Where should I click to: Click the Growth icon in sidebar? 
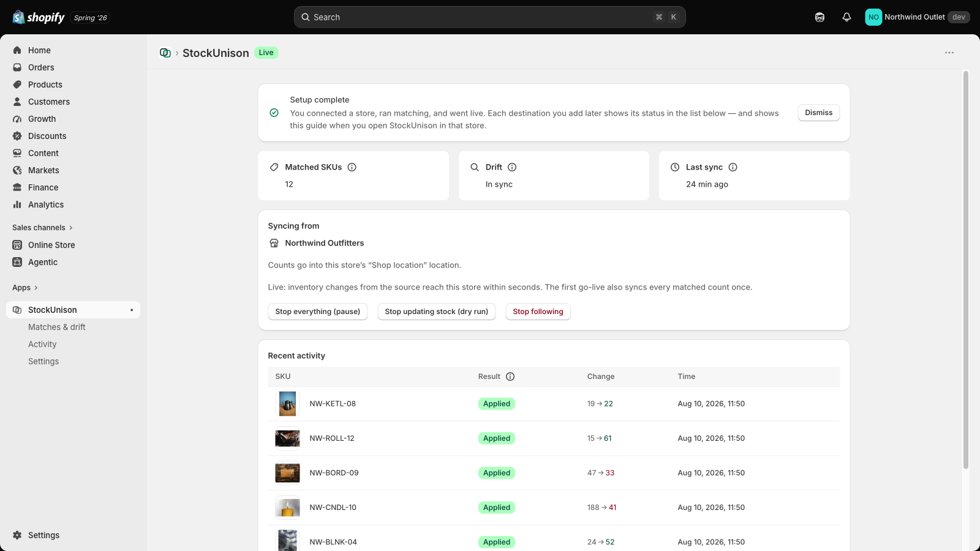click(17, 119)
